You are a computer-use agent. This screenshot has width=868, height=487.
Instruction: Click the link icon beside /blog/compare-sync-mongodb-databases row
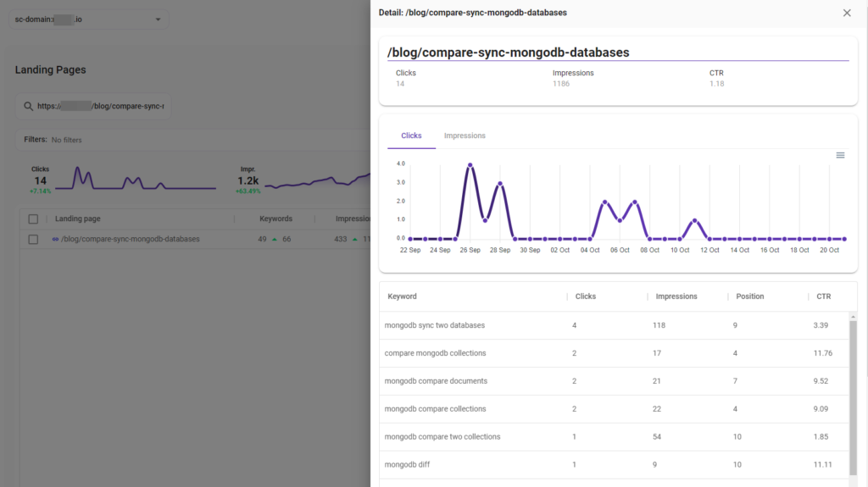55,239
